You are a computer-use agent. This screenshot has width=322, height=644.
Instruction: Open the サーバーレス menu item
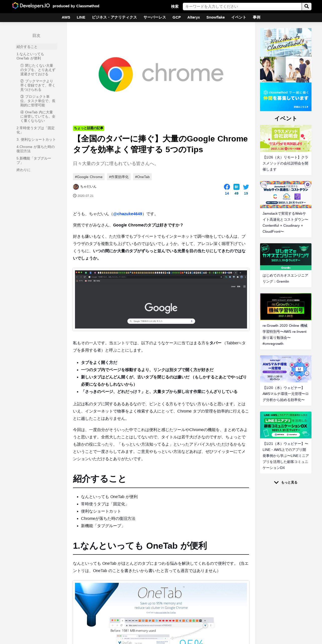[x=155, y=17]
